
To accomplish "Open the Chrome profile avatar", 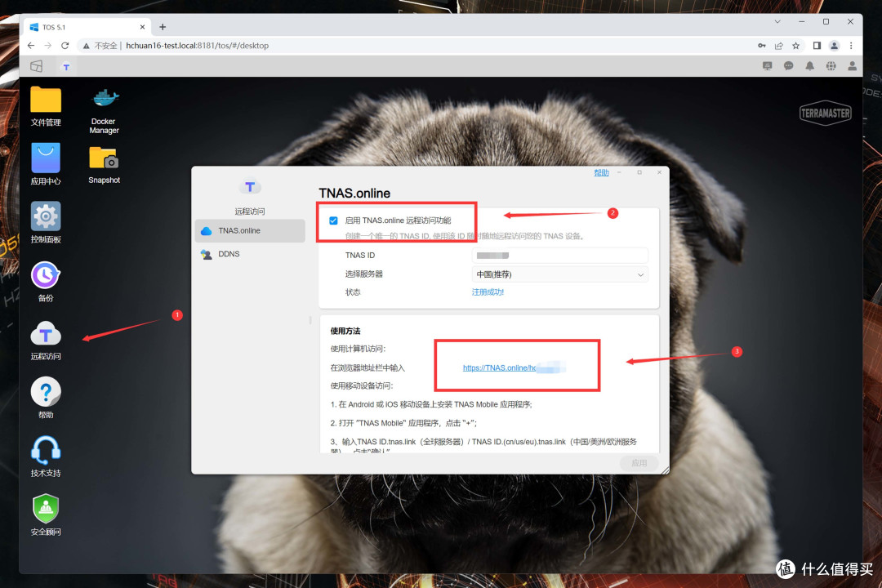I will (x=834, y=46).
